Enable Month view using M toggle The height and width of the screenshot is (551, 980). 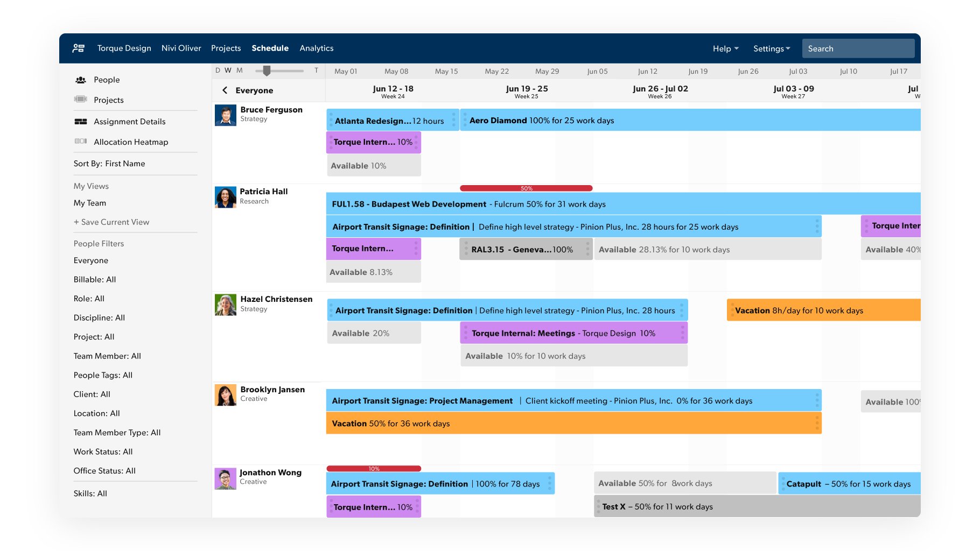tap(239, 70)
